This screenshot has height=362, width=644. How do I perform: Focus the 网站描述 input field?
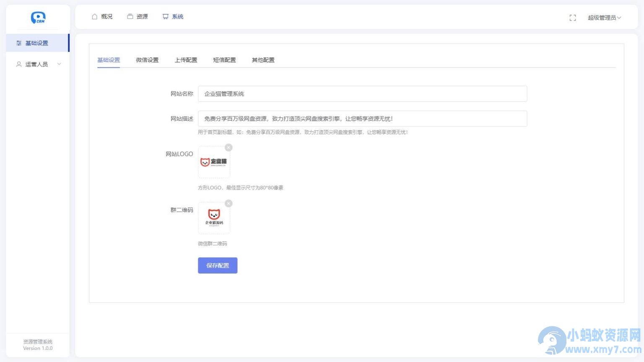pyautogui.click(x=362, y=119)
